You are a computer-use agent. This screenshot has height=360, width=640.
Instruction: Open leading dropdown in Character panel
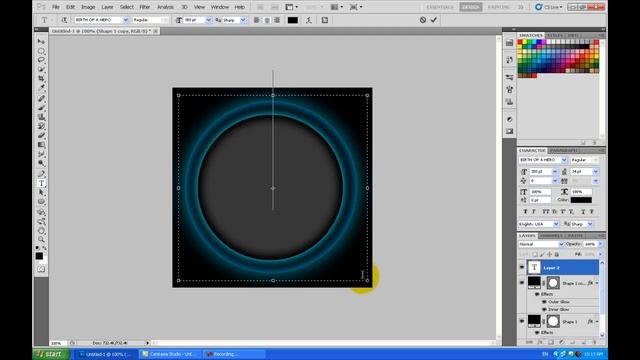pos(596,171)
